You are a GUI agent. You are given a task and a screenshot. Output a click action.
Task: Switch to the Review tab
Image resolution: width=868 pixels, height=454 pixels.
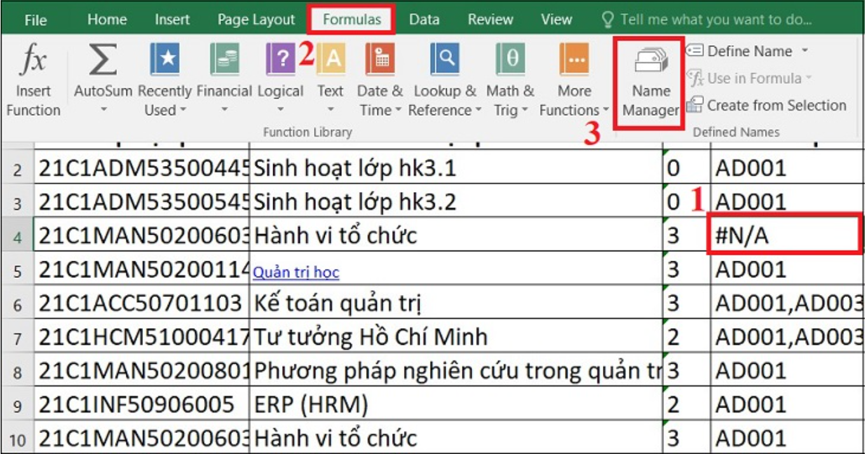490,20
